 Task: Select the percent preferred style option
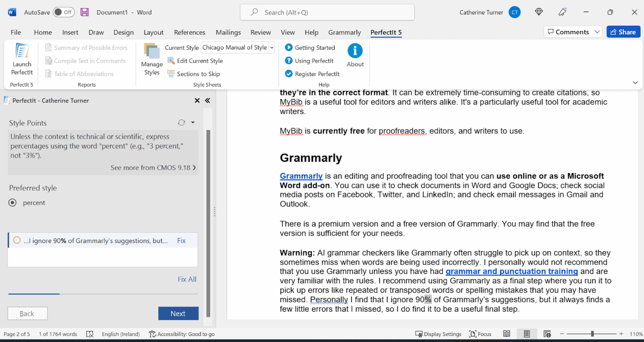13,202
